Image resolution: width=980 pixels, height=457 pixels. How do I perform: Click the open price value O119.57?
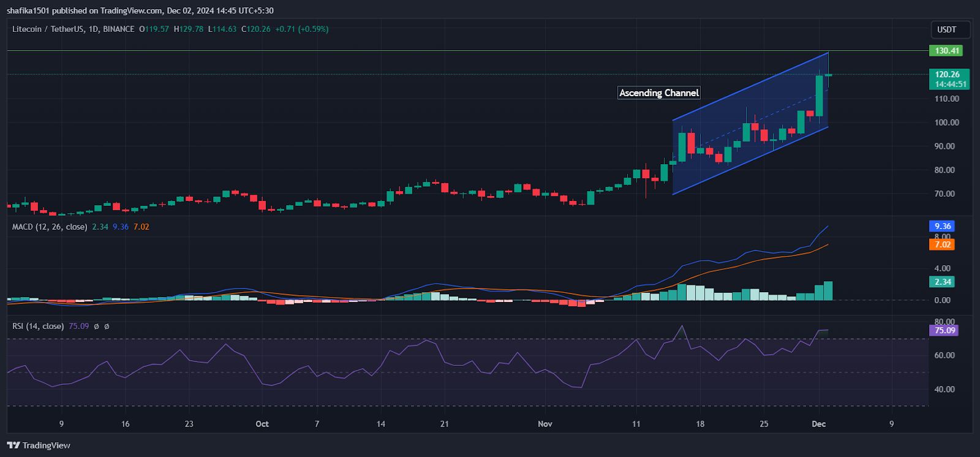(x=154, y=29)
